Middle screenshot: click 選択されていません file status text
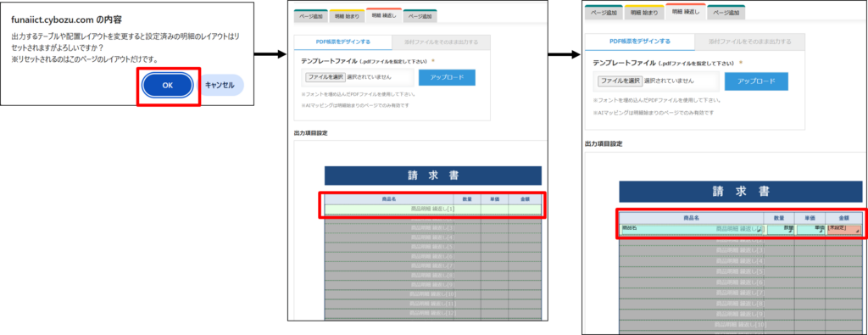 tap(370, 77)
